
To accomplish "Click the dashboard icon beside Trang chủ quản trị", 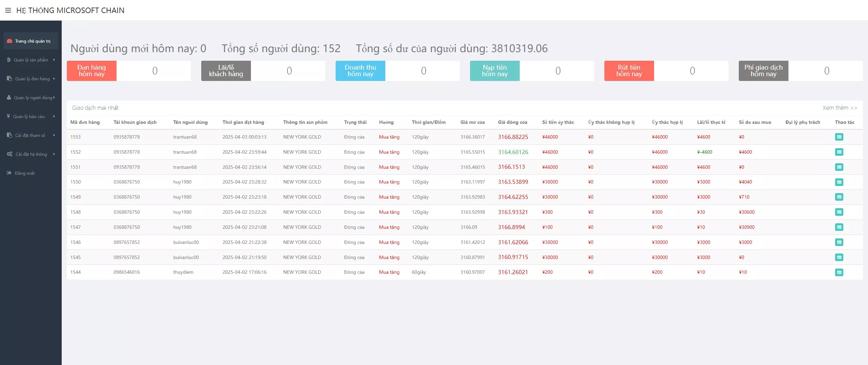I will click(x=10, y=41).
